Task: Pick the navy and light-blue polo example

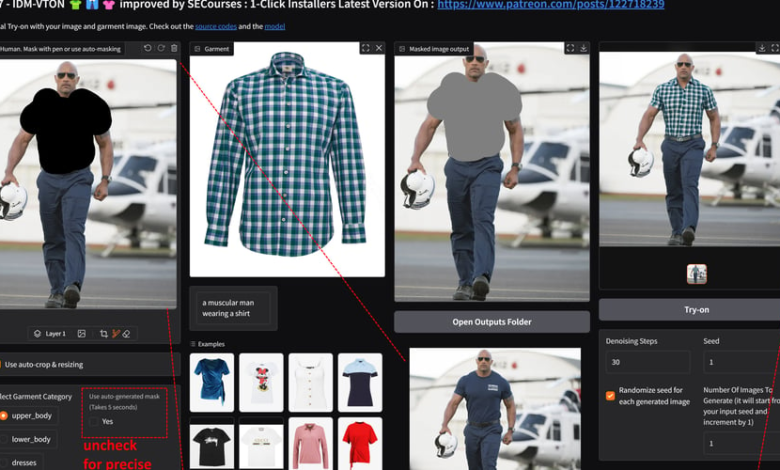Action: click(360, 382)
